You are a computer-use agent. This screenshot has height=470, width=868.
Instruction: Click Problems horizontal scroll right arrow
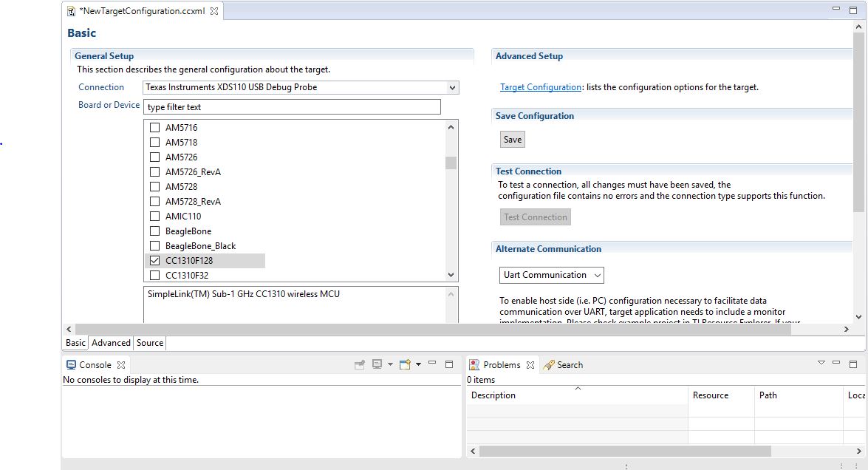click(858, 452)
